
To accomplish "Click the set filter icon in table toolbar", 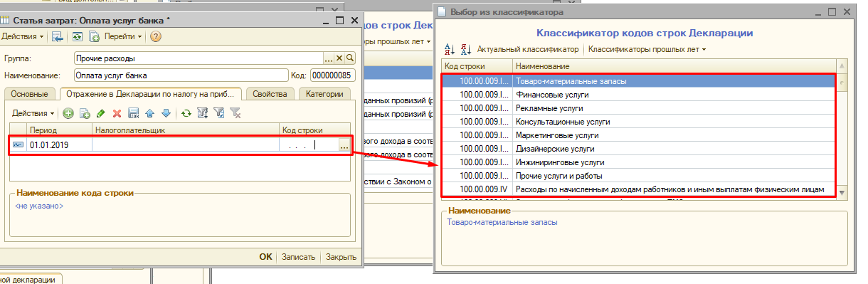I will coord(202,113).
